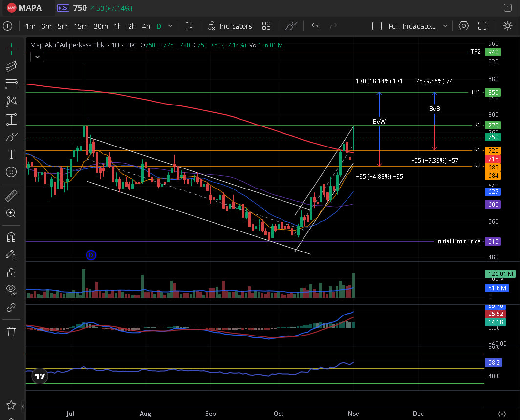Screen dimensions: 520x420
Task: Click the trash icon to remove drawings
Action: 11,332
